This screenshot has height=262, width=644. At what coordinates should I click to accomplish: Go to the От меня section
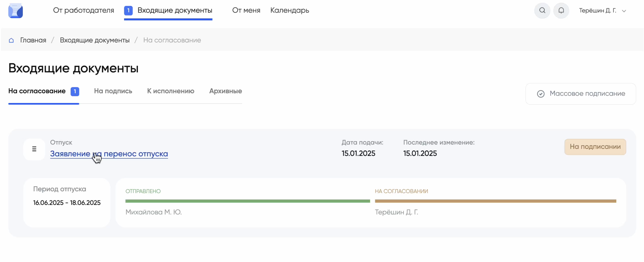pyautogui.click(x=246, y=11)
